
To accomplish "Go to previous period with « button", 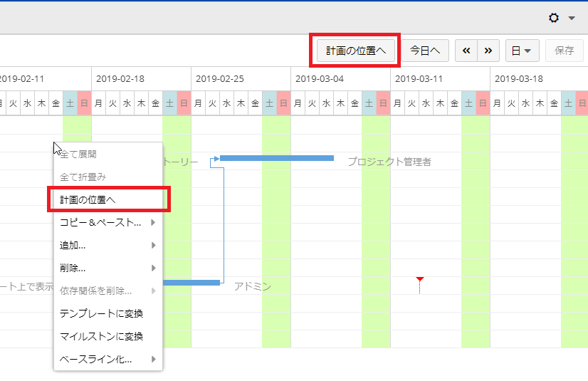I will (x=466, y=51).
